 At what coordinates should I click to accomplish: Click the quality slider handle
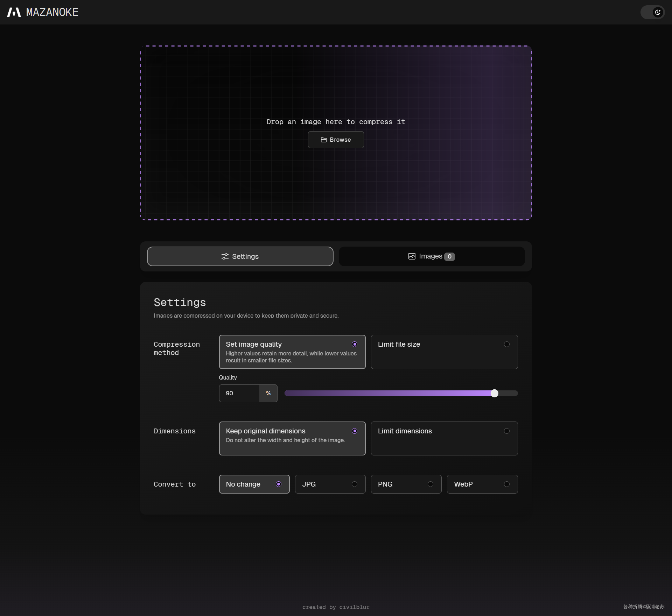coord(494,393)
